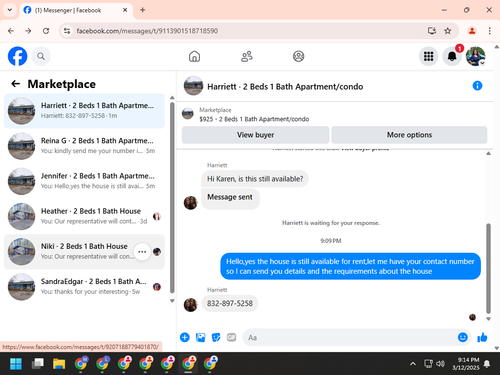Click the conversation list scrollbar
500x375 pixels.
tap(172, 197)
